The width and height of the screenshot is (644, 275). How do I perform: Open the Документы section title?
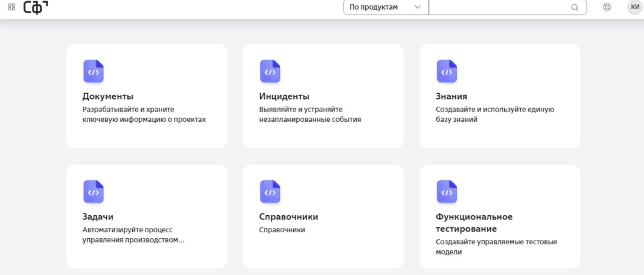(107, 96)
